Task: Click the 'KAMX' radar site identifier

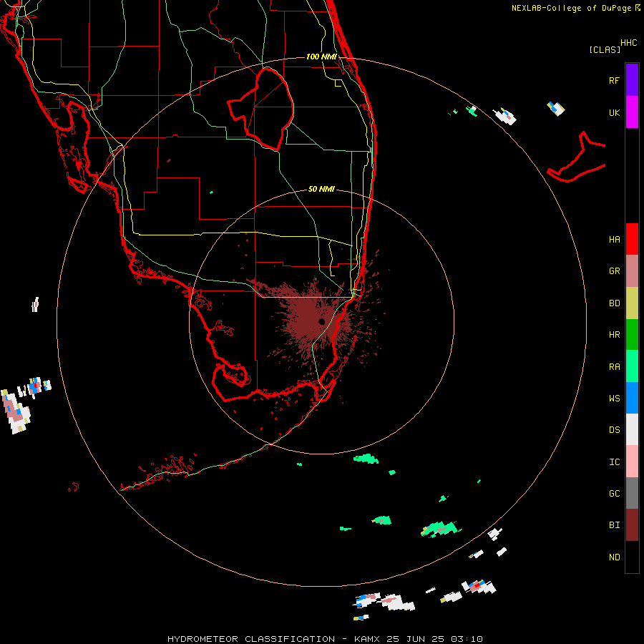Action: 367,639
